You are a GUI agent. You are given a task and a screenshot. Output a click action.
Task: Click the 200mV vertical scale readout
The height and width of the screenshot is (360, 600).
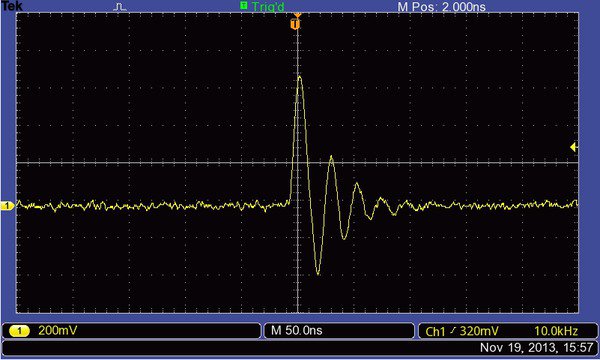(57, 330)
